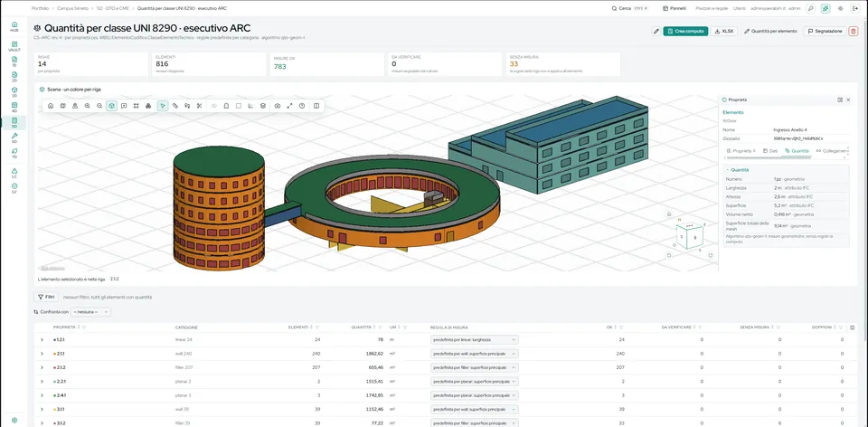The height and width of the screenshot is (427, 868).
Task: Open measure rule dropdown in row 2.4.1
Action: click(475, 395)
